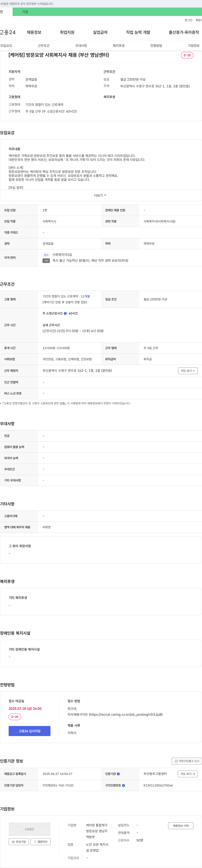Click 업종 value 노인 요양 복지시설 운영업
Viewport: 202px width, 868px height.
[x=97, y=847]
